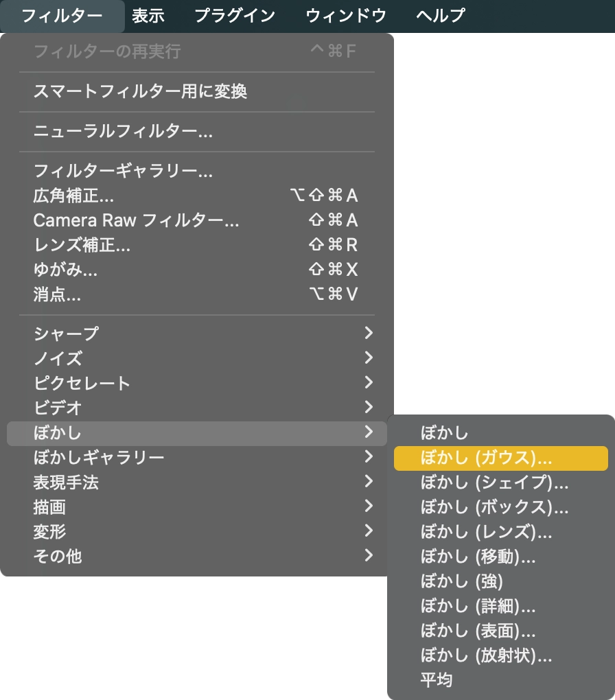Expand the 表現手法 submenu
Screen dimensions: 615x700
66,482
